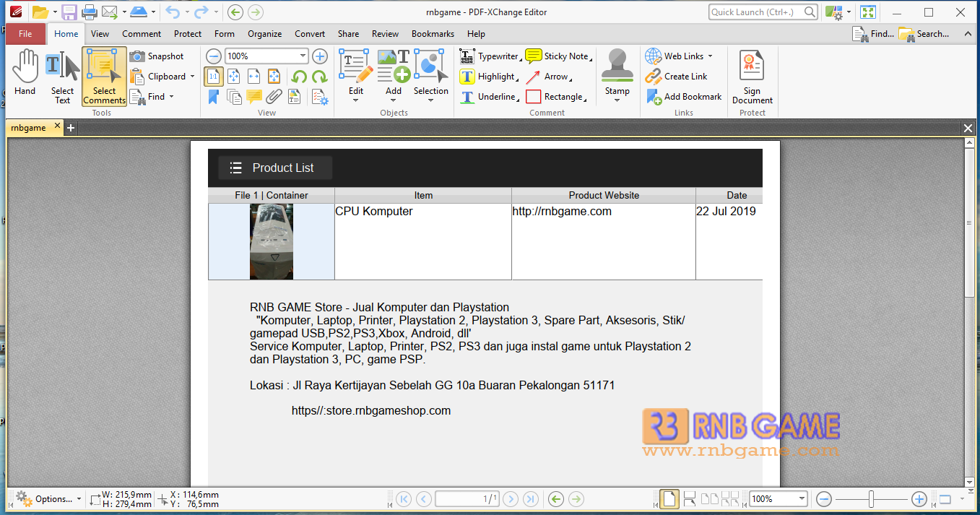Toggle Fit Visible view
The height and width of the screenshot is (515, 980).
[274, 77]
